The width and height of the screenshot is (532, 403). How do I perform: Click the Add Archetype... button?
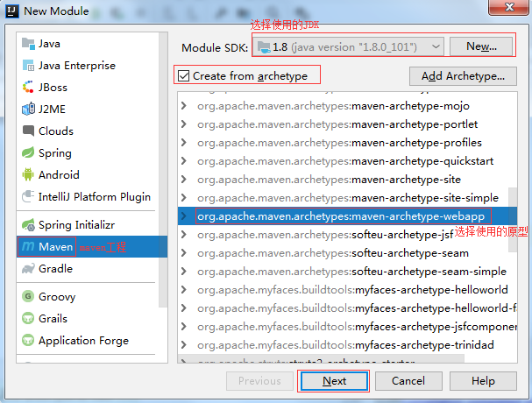(463, 76)
